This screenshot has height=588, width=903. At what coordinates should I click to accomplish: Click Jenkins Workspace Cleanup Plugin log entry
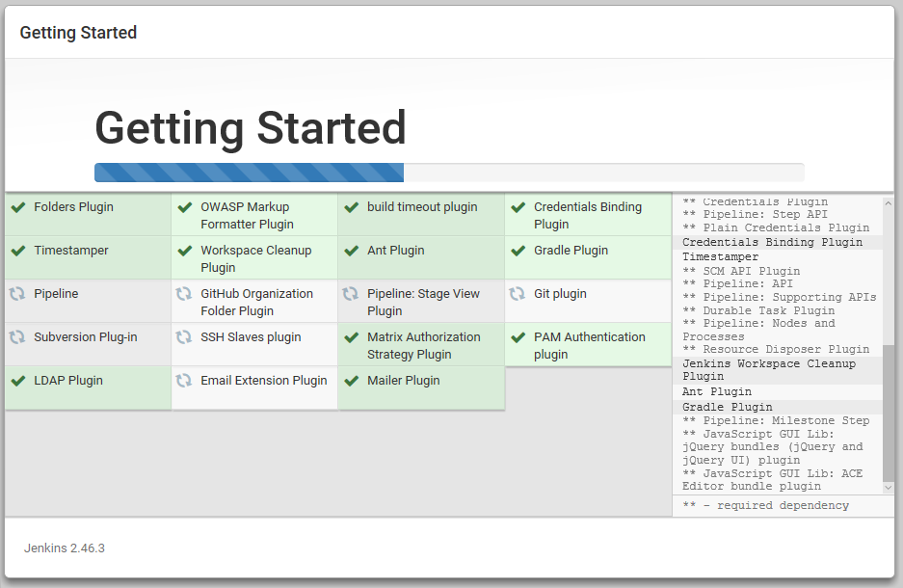click(x=769, y=370)
